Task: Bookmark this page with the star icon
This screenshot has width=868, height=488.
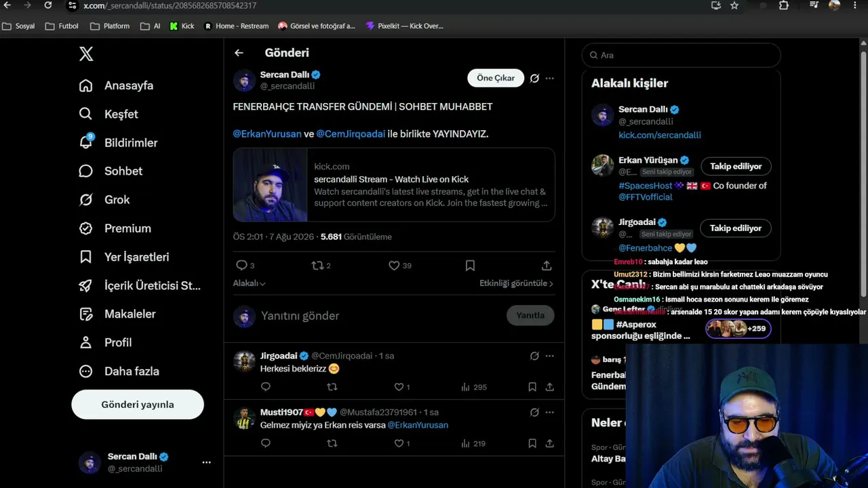Action: click(x=734, y=5)
